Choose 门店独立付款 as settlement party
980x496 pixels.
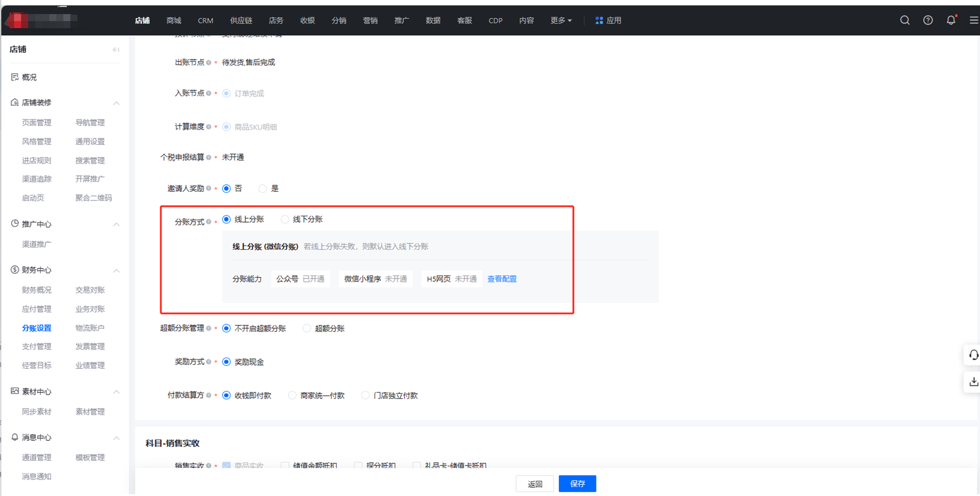coord(365,396)
